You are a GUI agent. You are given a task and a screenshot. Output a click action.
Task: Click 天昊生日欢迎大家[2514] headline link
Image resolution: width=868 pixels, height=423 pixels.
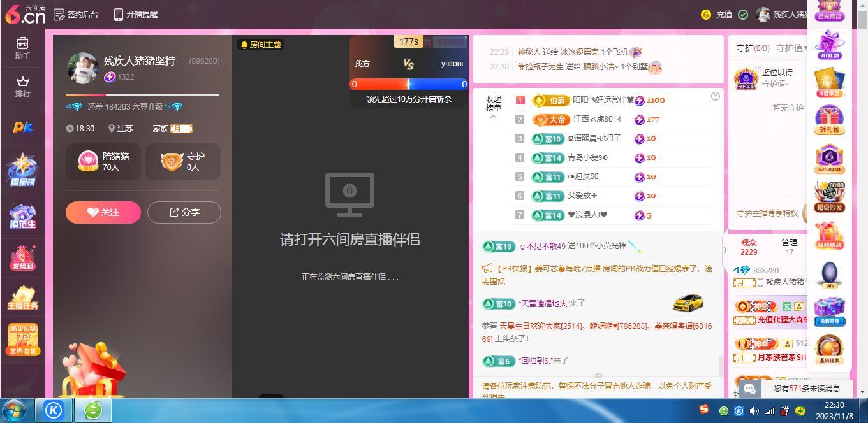tap(541, 326)
